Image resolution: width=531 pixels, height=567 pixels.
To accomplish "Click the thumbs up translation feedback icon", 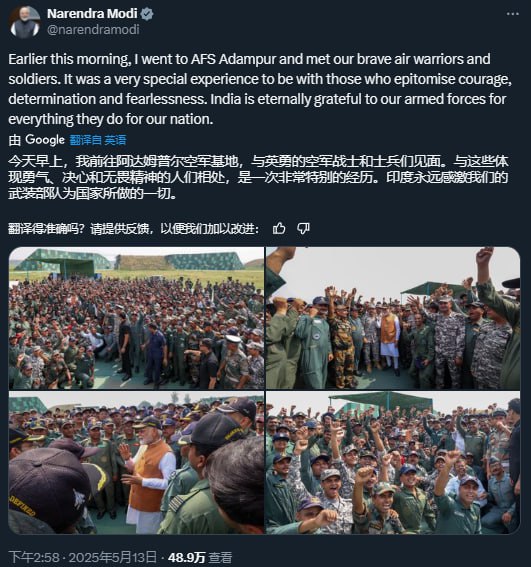I will (x=279, y=229).
